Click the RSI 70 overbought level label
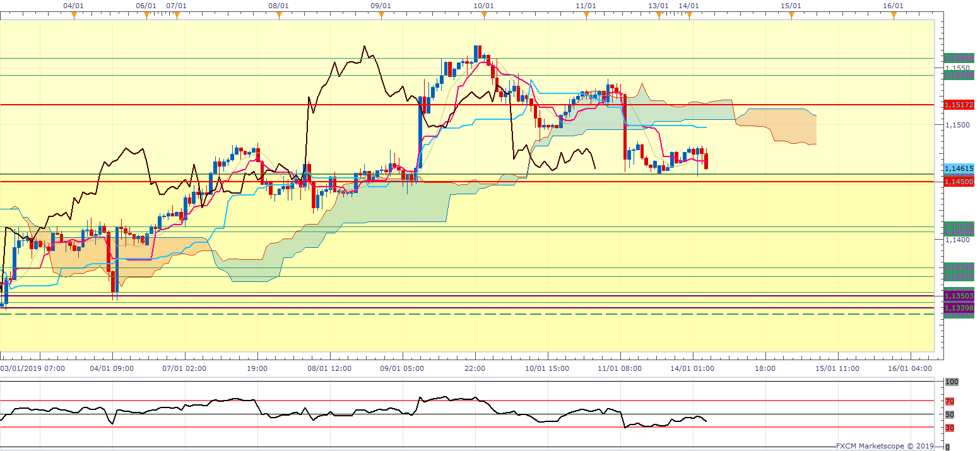 tap(950, 401)
